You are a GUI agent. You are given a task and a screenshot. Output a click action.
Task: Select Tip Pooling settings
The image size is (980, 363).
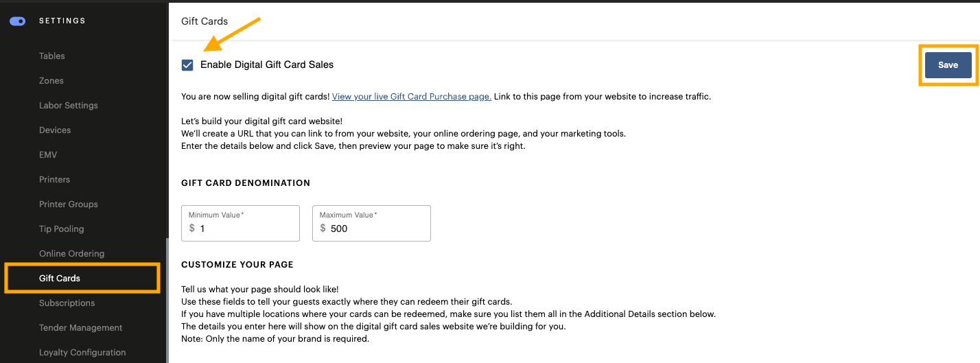[62, 229]
